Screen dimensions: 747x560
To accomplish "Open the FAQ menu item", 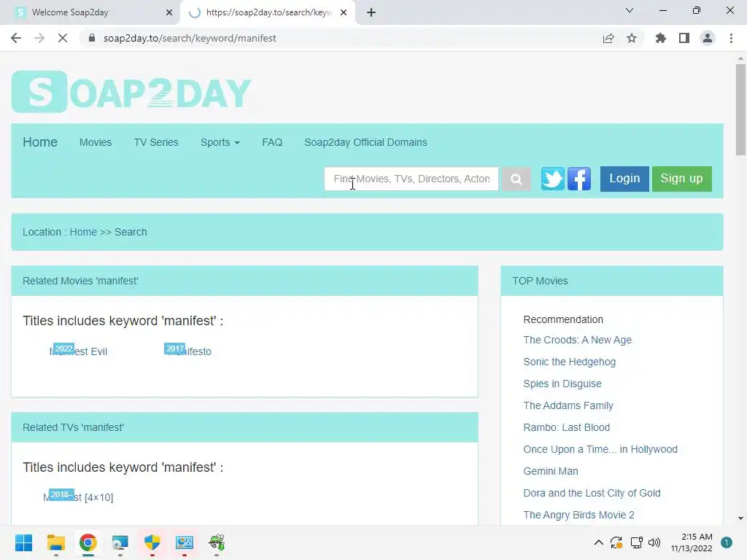I will click(x=272, y=142).
